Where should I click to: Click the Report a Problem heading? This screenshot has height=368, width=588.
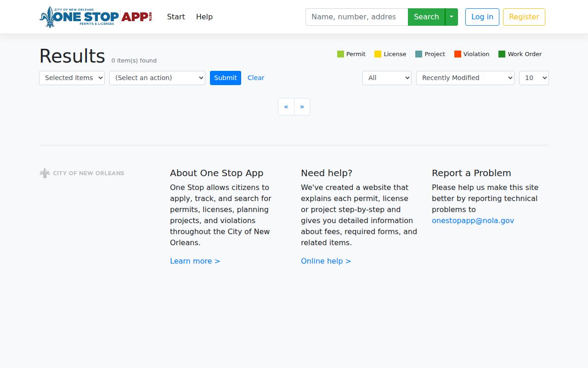click(x=471, y=173)
